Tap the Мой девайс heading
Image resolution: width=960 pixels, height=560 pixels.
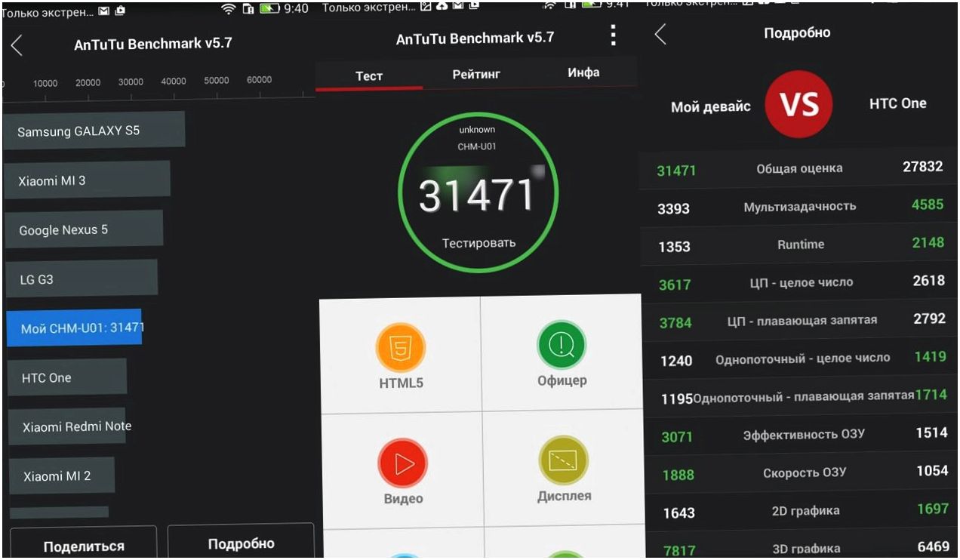tap(711, 106)
